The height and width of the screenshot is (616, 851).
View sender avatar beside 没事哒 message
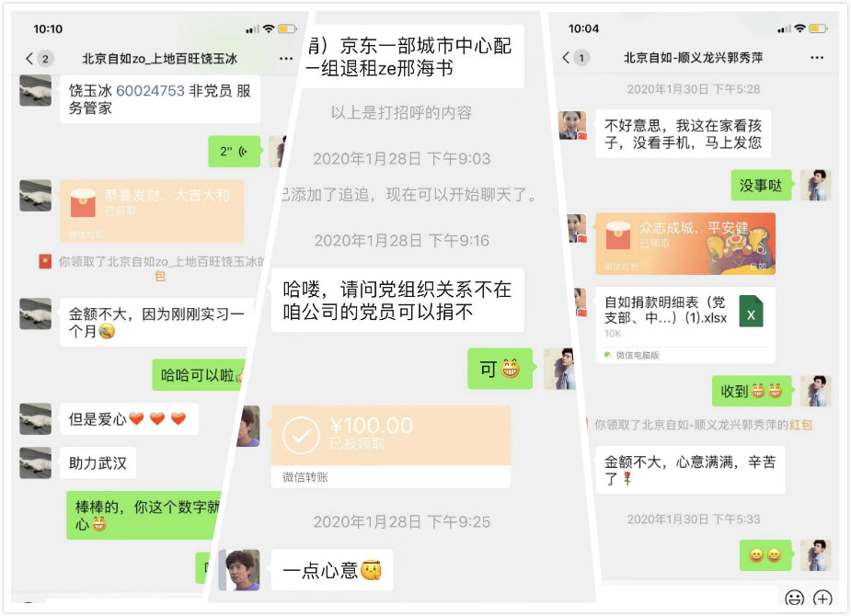[x=815, y=185]
